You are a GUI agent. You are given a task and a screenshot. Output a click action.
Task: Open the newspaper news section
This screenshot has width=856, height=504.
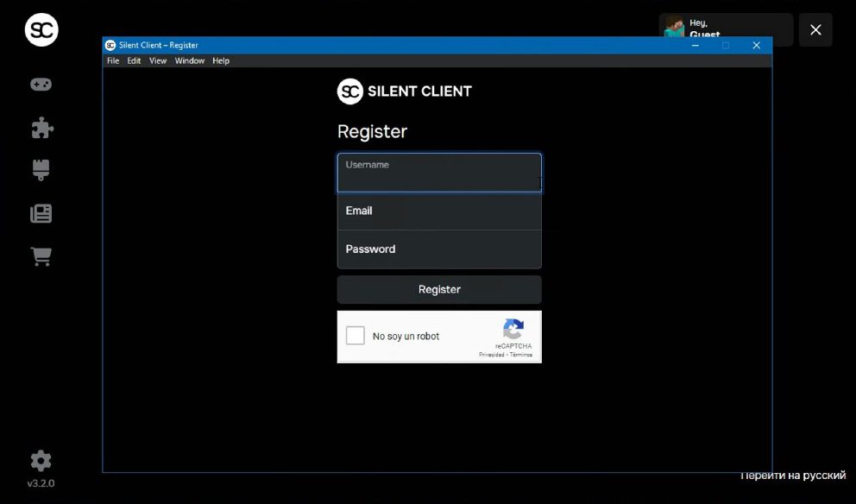coord(41,213)
